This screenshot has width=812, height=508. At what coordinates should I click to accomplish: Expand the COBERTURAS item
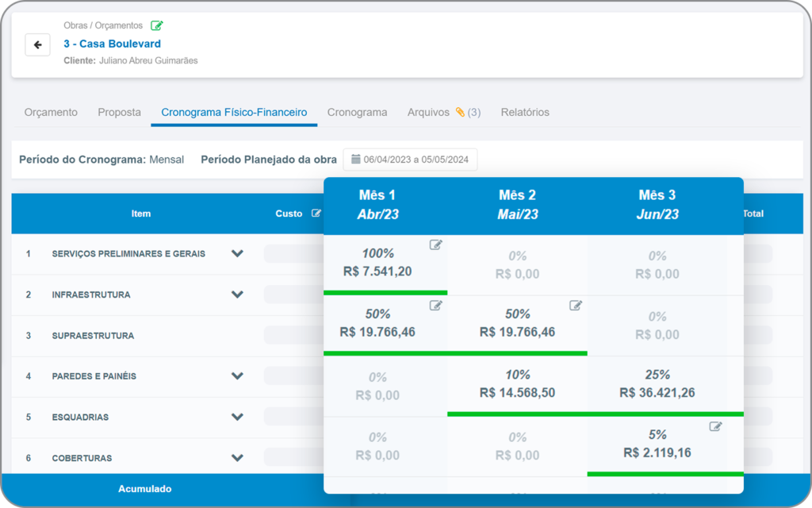(x=237, y=458)
